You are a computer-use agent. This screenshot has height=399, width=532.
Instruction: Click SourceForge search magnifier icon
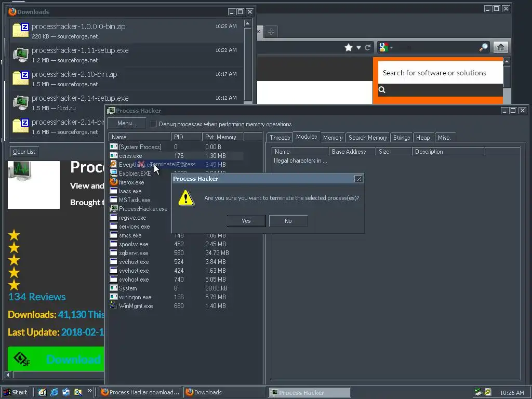tap(382, 89)
